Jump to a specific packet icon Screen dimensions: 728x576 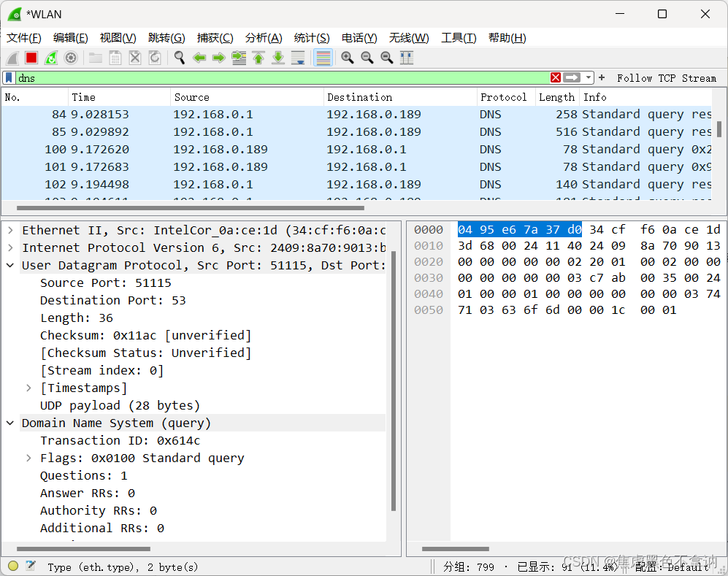pos(239,58)
